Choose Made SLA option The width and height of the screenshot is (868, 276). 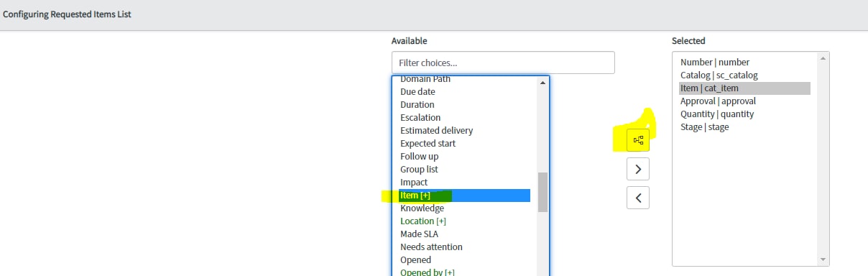click(465, 234)
